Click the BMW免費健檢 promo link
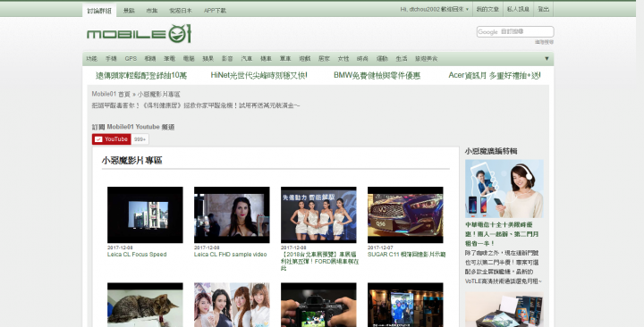The image size is (644, 327). (377, 75)
